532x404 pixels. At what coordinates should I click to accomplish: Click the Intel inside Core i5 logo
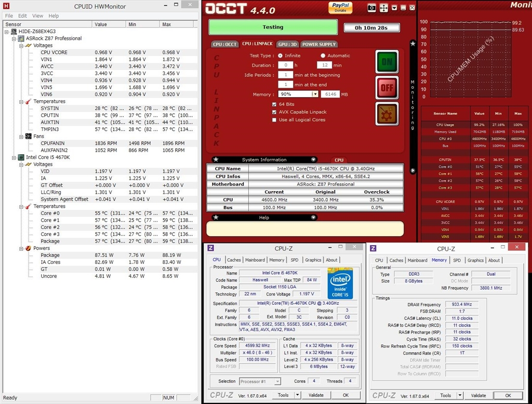pos(340,284)
